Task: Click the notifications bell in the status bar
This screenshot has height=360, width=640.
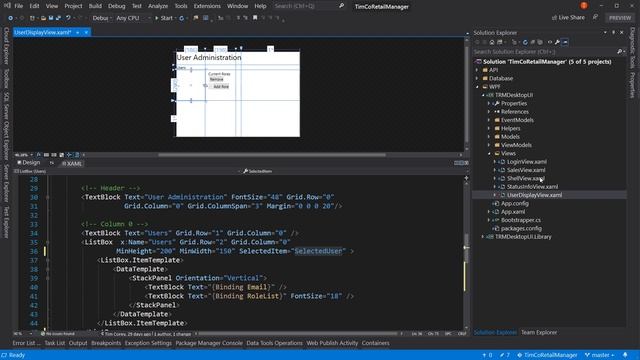Action: pos(625,355)
